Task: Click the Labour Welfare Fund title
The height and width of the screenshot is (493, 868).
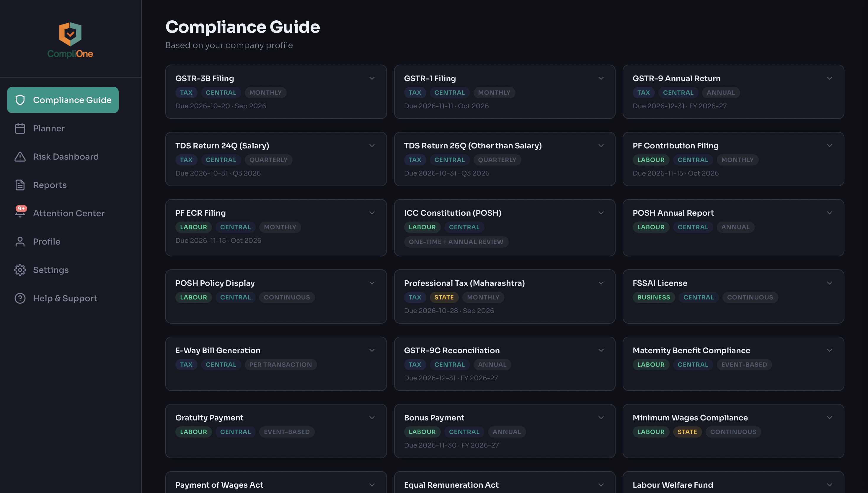Action: (x=673, y=485)
